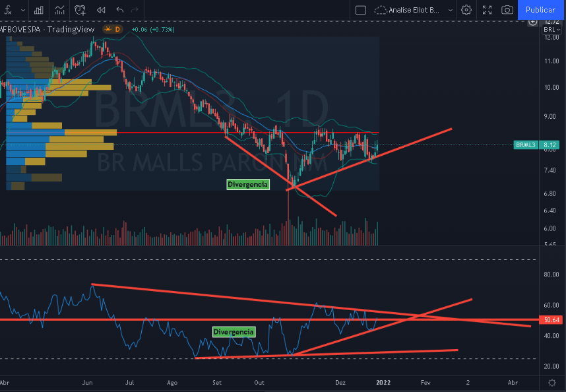Take a chart snapshot with the camera icon

pos(507,10)
